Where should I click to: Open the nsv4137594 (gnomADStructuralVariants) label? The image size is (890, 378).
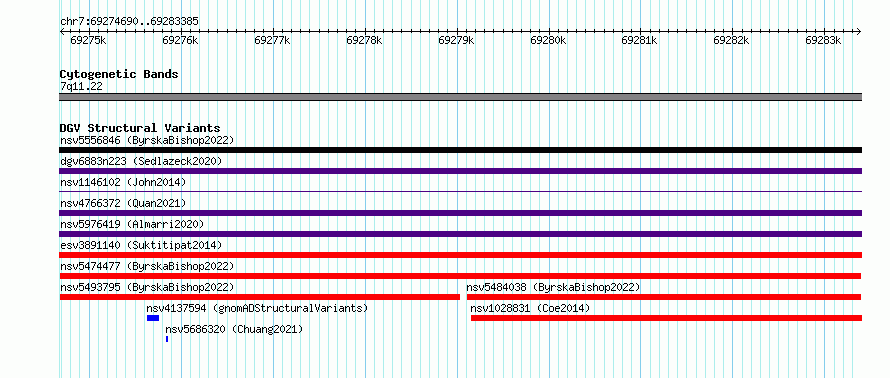click(x=257, y=308)
